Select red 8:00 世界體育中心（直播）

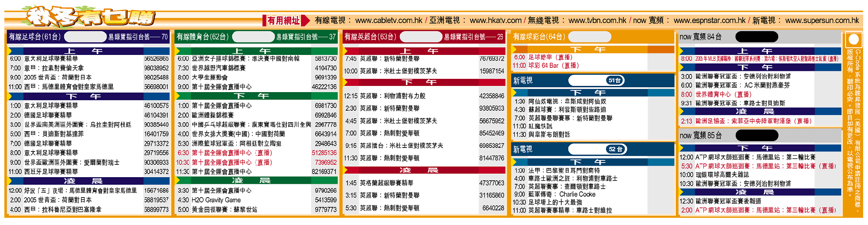716,94
